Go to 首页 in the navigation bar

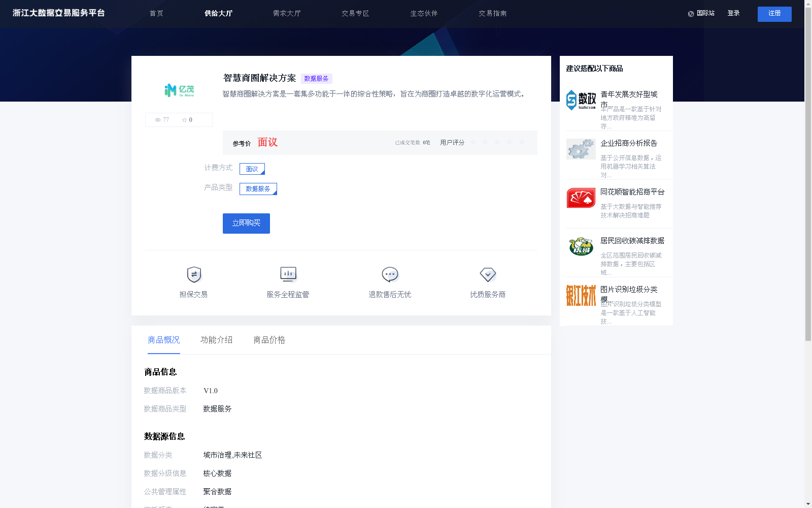156,14
